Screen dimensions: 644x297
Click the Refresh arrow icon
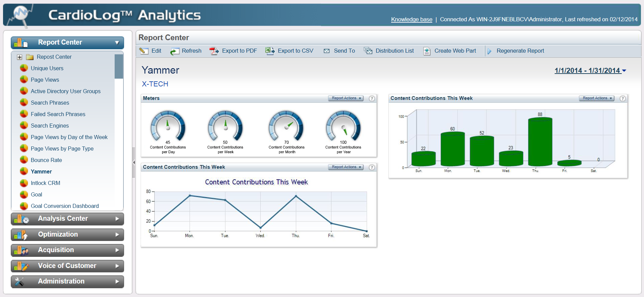coord(174,51)
